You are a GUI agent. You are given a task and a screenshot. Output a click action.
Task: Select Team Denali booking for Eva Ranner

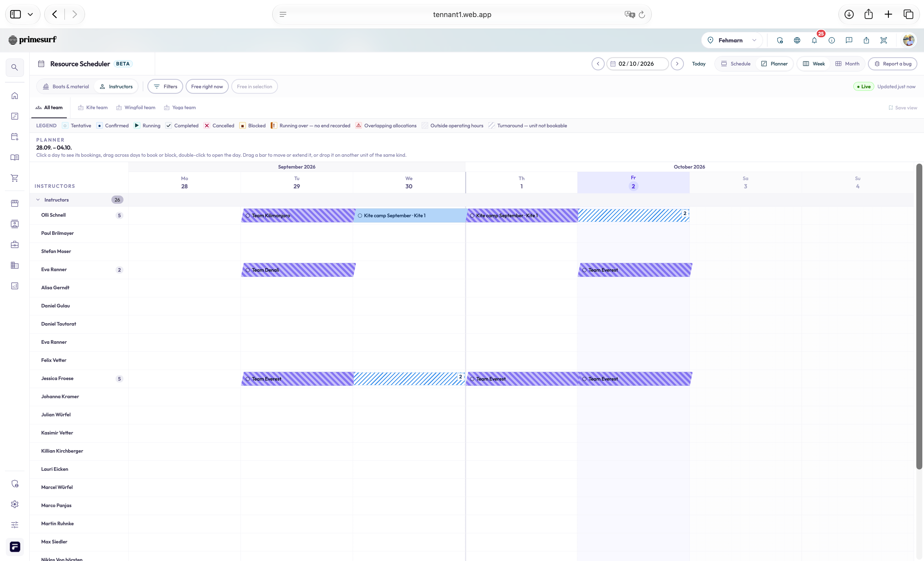pyautogui.click(x=298, y=270)
